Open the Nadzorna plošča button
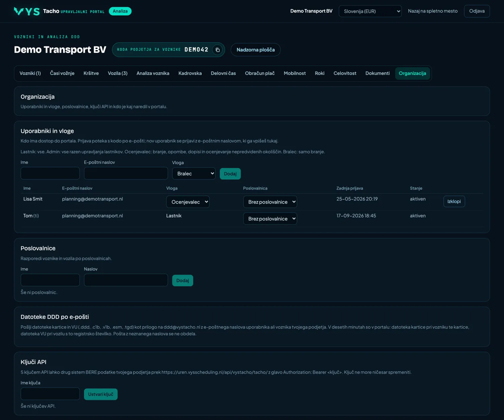Screen dimensions: 504x420 pos(255,50)
